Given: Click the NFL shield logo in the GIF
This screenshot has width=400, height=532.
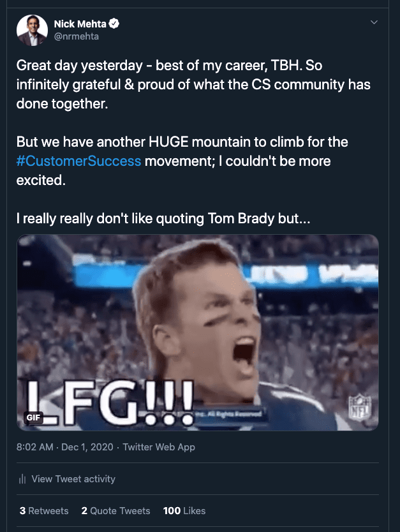Looking at the screenshot, I should 359,407.
